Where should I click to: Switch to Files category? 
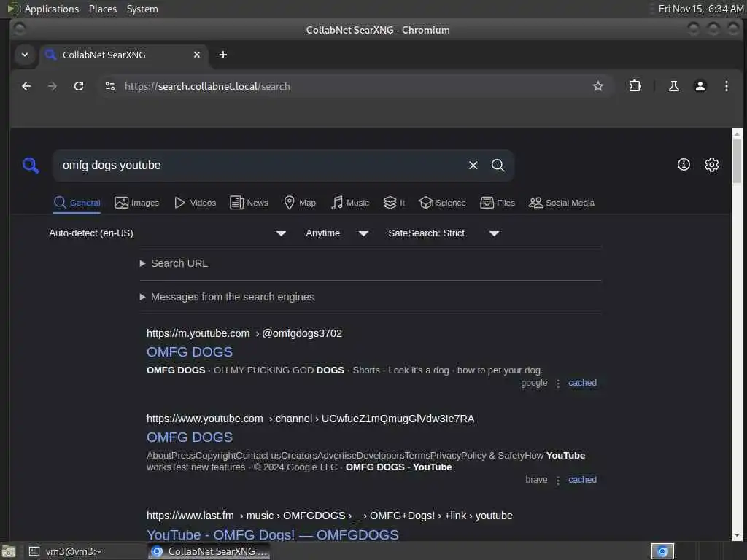coord(498,203)
